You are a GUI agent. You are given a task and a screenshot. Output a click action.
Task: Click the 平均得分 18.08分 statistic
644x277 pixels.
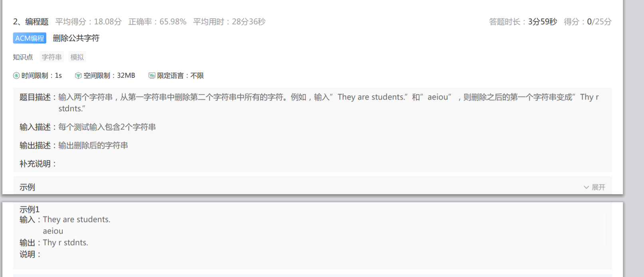tap(88, 22)
